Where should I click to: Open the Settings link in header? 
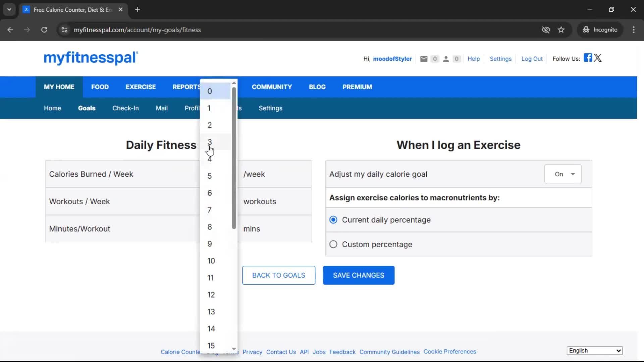pyautogui.click(x=500, y=59)
